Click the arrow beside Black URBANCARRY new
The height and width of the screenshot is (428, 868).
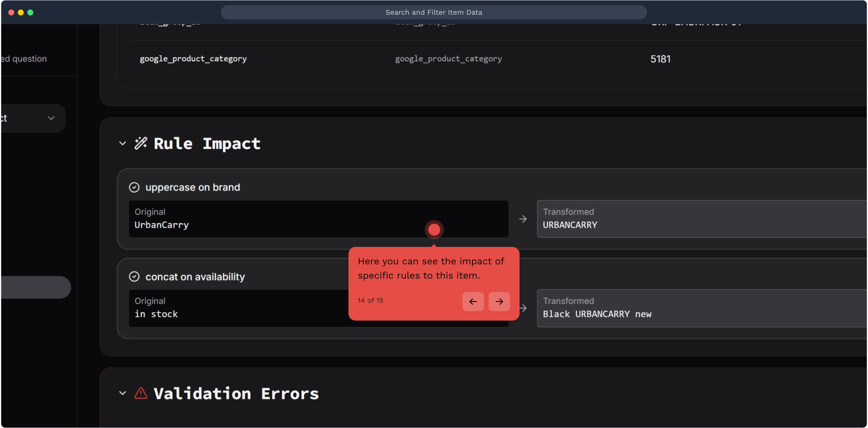pyautogui.click(x=523, y=308)
